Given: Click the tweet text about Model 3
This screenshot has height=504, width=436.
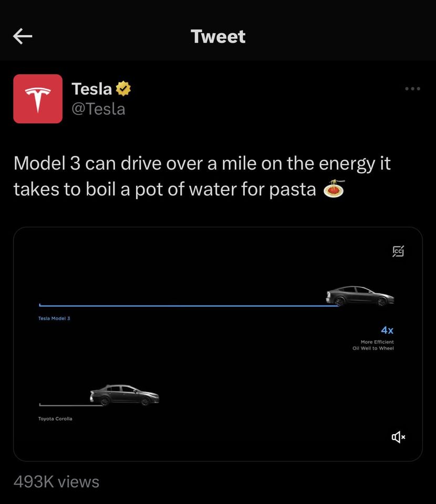Looking at the screenshot, I should tap(202, 176).
